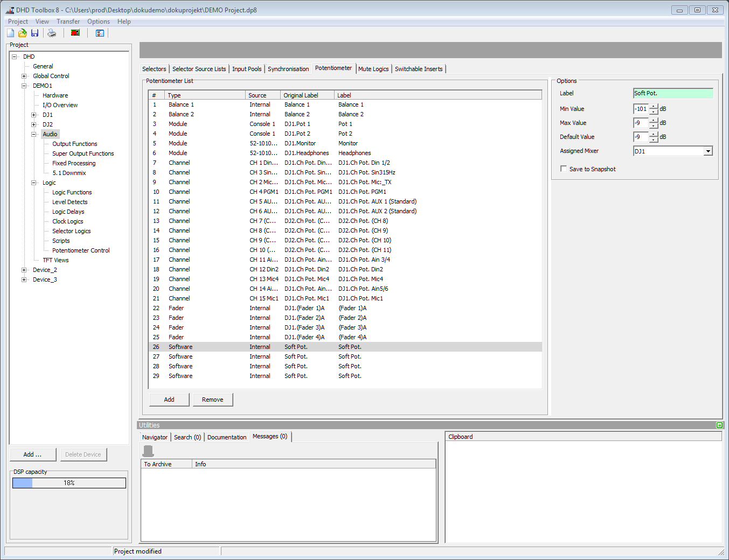Click the Min Value input field
729x560 pixels.
(x=641, y=109)
